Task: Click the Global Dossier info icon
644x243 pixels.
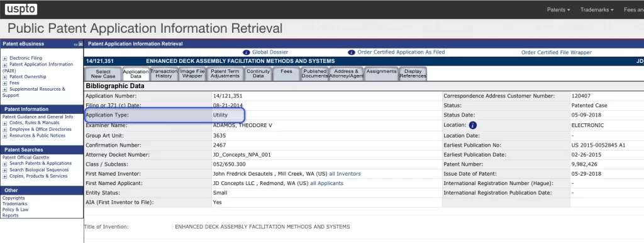Action: [x=247, y=53]
